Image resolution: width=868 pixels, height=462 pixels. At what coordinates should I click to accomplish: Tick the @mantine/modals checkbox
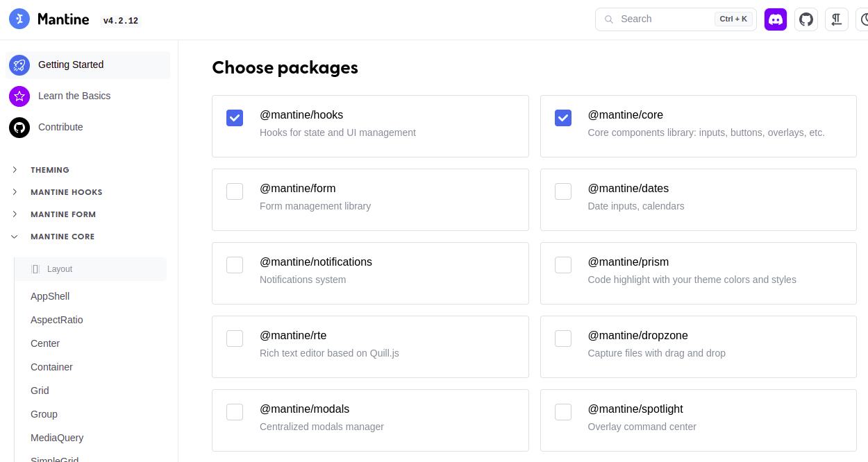coord(235,412)
